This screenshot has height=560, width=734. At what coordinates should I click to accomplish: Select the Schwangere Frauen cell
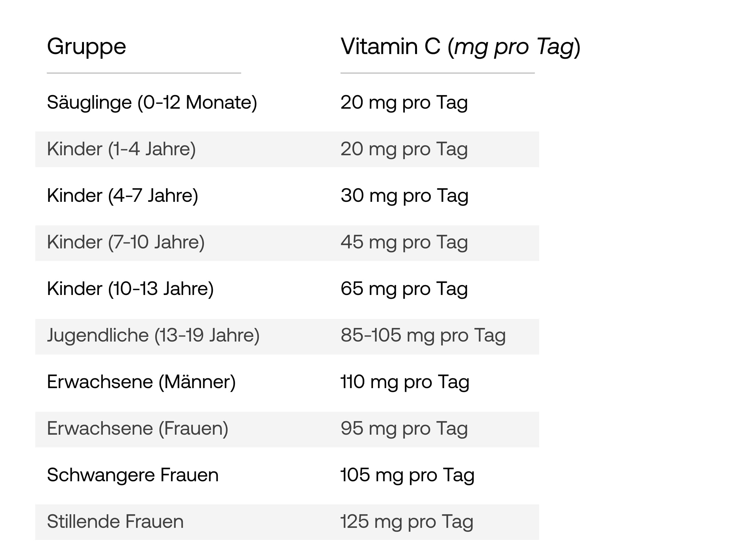(x=133, y=475)
